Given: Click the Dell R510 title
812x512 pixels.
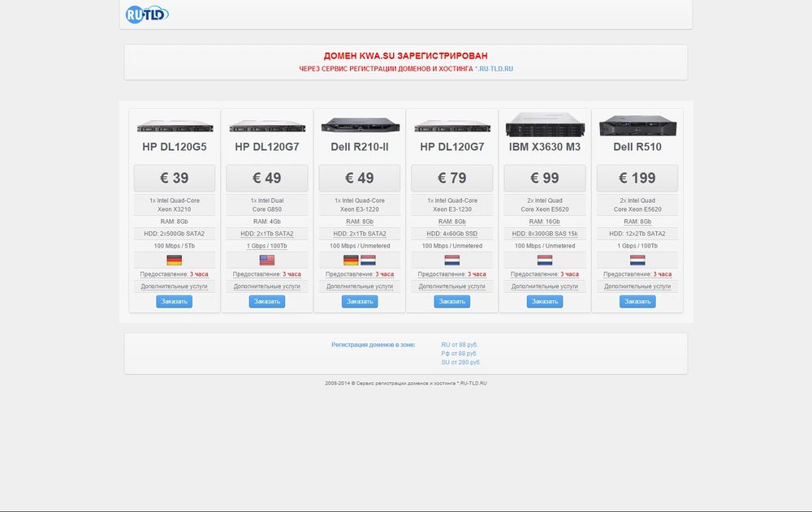Looking at the screenshot, I should coord(637,147).
